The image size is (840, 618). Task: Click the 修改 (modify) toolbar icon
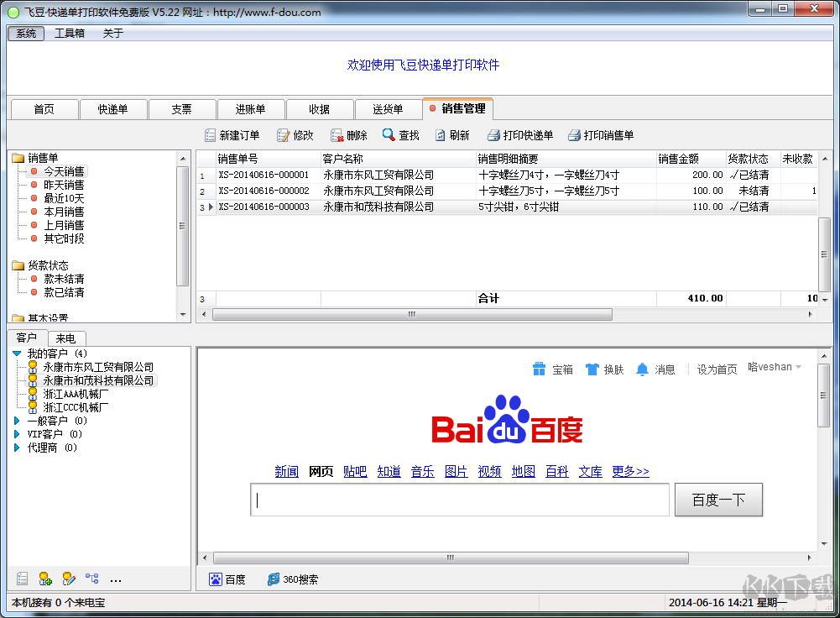click(x=283, y=135)
